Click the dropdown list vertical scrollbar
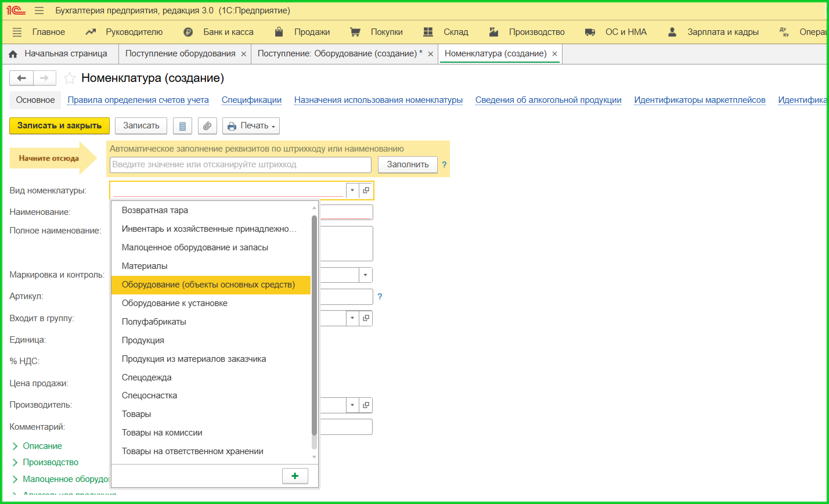 coord(314,325)
